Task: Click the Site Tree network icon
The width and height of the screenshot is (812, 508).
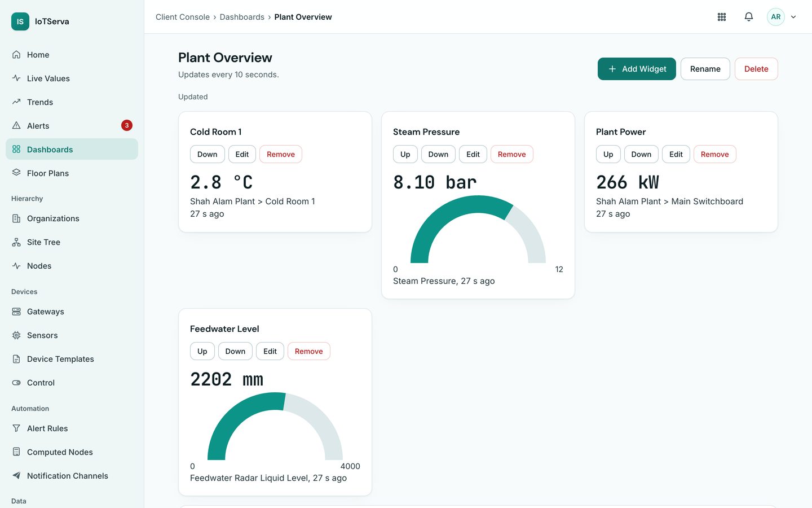Action: pyautogui.click(x=16, y=242)
